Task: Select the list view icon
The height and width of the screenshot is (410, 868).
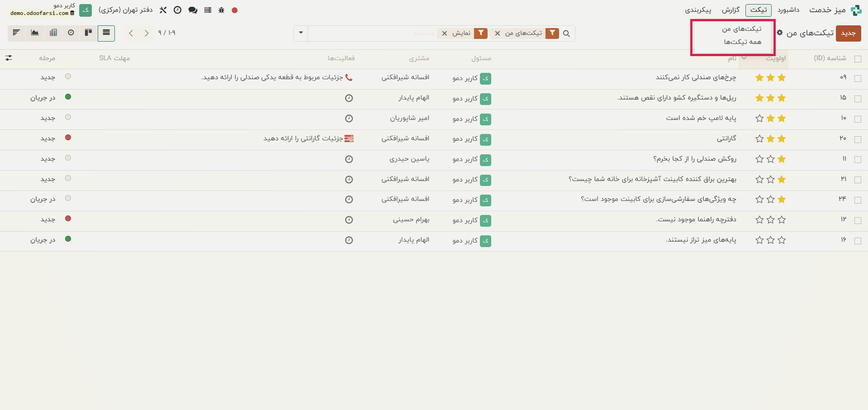Action: [x=106, y=33]
